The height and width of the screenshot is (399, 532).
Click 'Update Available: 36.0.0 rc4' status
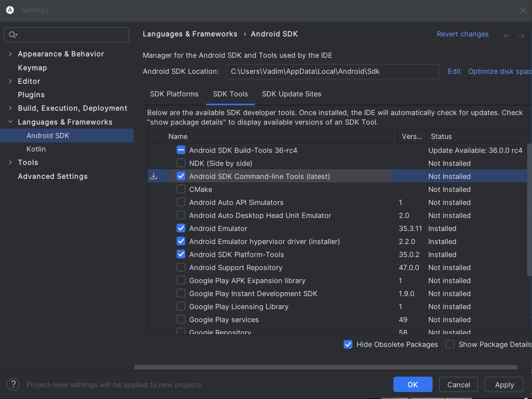coord(475,150)
